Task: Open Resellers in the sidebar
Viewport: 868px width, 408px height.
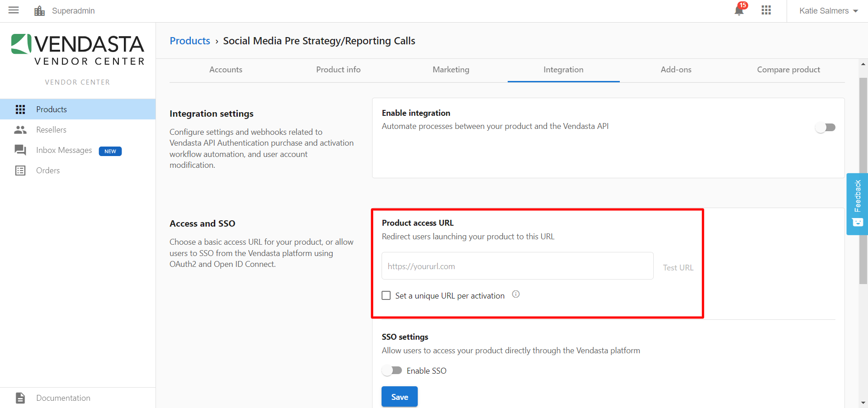Action: click(78, 130)
